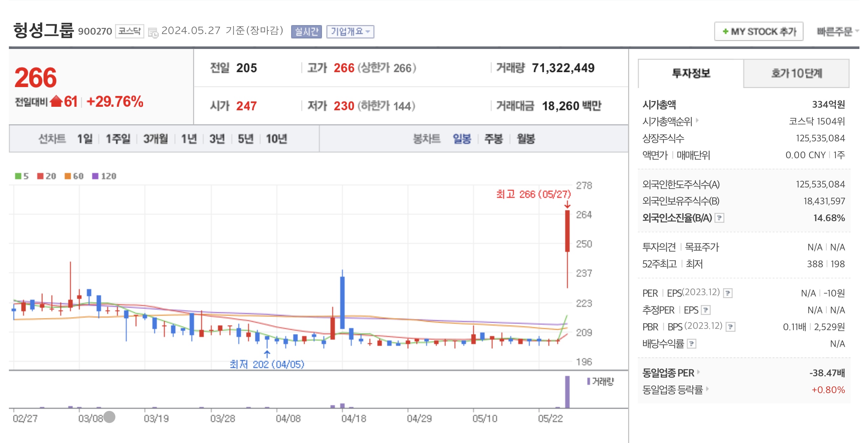Click the 헝셩그룹 stock name heading

43,30
